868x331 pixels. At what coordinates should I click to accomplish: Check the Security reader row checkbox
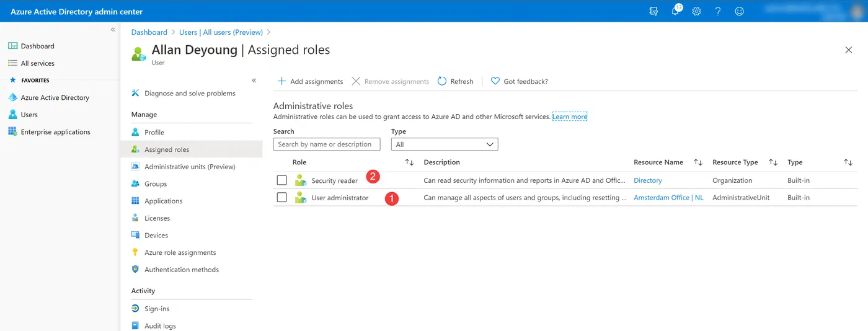coord(282,180)
